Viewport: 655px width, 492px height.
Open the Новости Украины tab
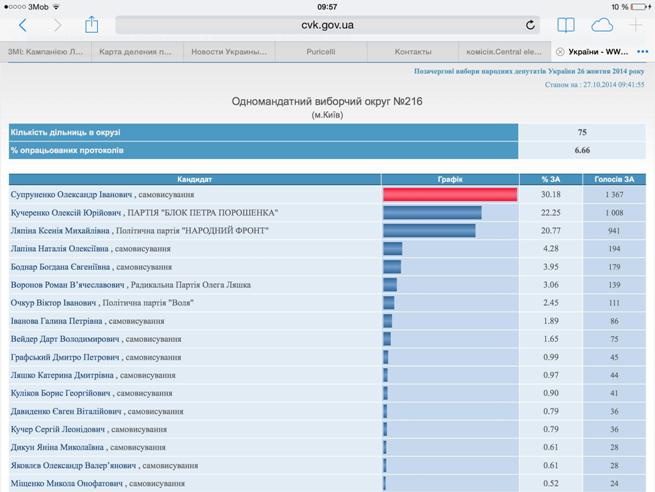pos(229,51)
